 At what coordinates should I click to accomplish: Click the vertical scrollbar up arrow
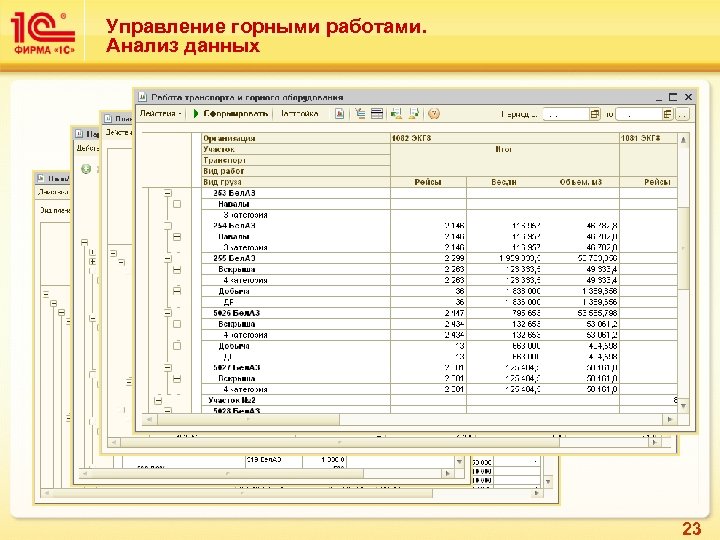683,140
